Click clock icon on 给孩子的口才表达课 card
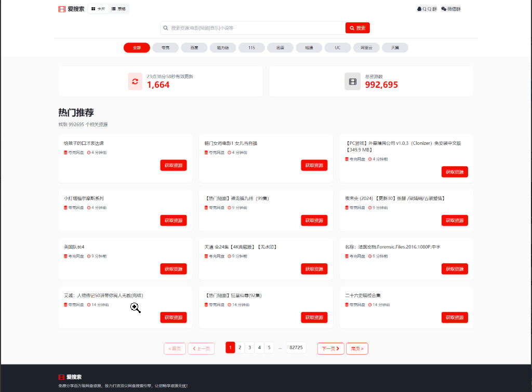 [89, 153]
